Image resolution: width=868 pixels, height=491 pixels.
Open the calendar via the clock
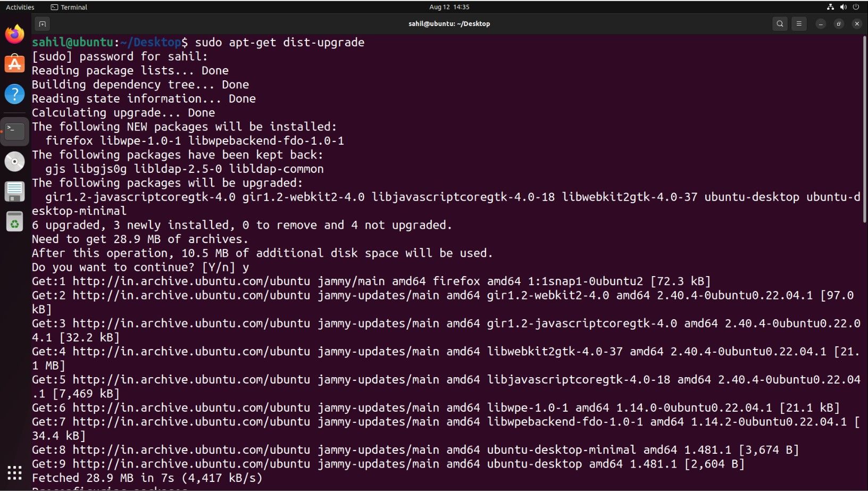click(448, 7)
